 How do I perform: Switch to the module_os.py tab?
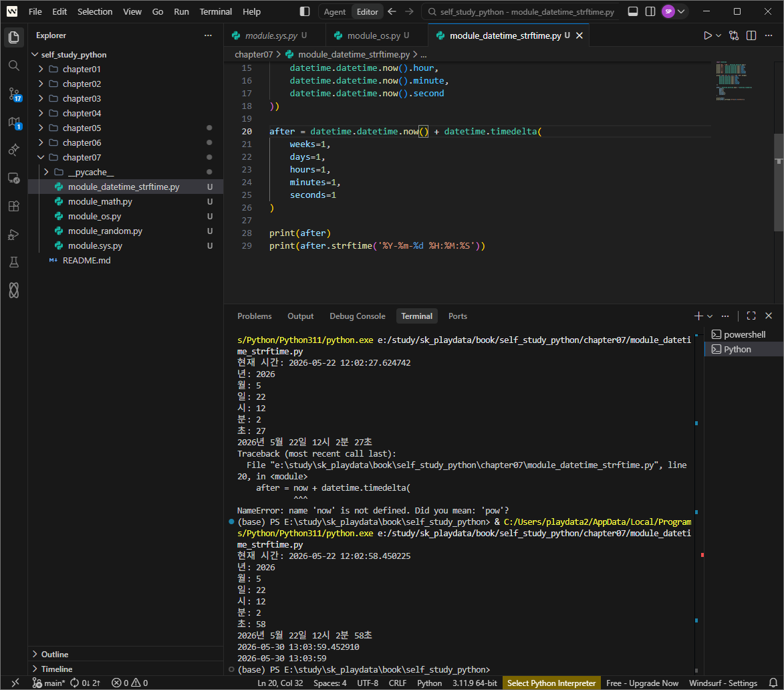click(373, 35)
